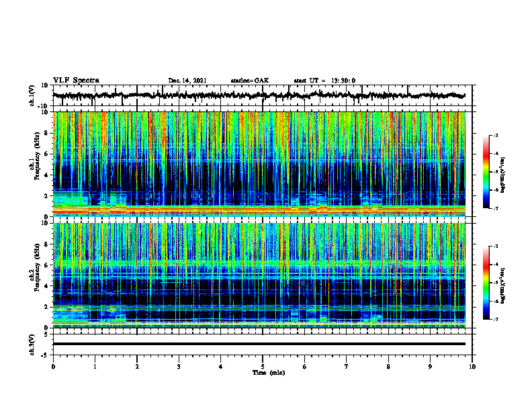The width and height of the screenshot is (532, 411).
Task: Select the ch.1 "Frequency (kHz)" axis label
Action: pyautogui.click(x=36, y=156)
